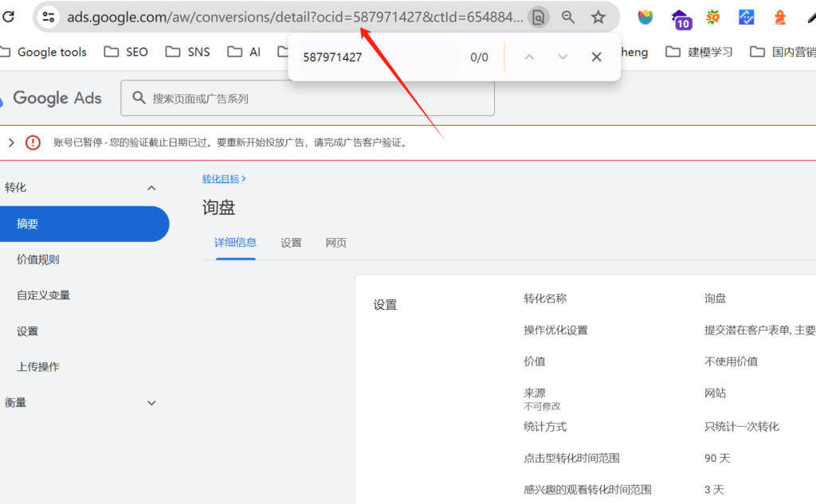The width and height of the screenshot is (816, 504).
Task: Open the purple extension with badge 10
Action: 681,18
